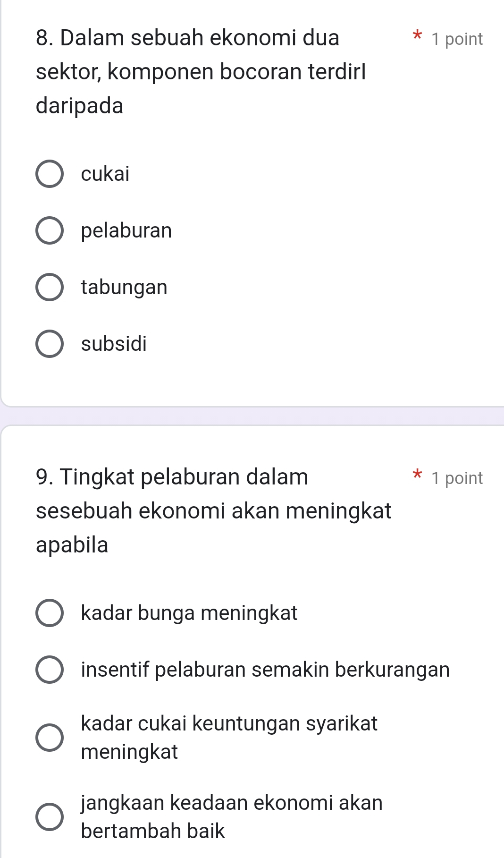Select the 'cukai' radio button

click(x=50, y=174)
